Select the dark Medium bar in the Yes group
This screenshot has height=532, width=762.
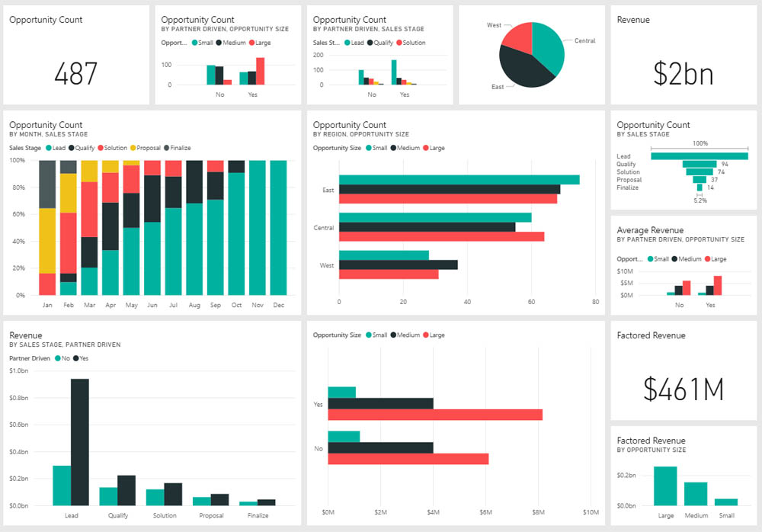(x=380, y=404)
